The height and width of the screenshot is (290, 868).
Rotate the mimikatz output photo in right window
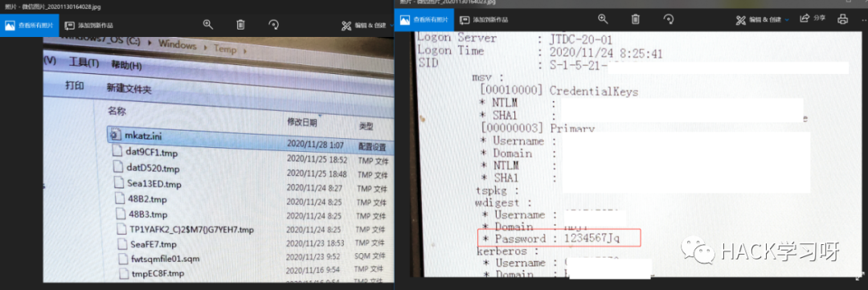(668, 19)
